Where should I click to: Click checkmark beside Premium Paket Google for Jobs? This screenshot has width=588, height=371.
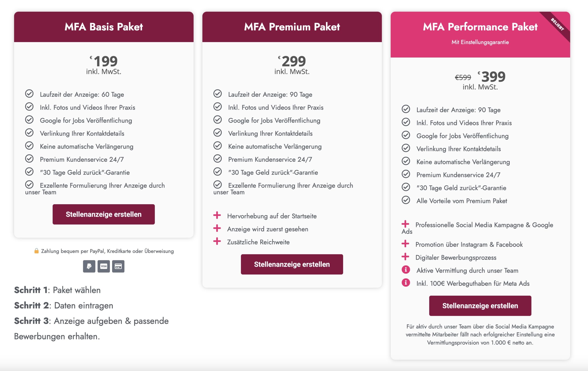click(x=217, y=120)
